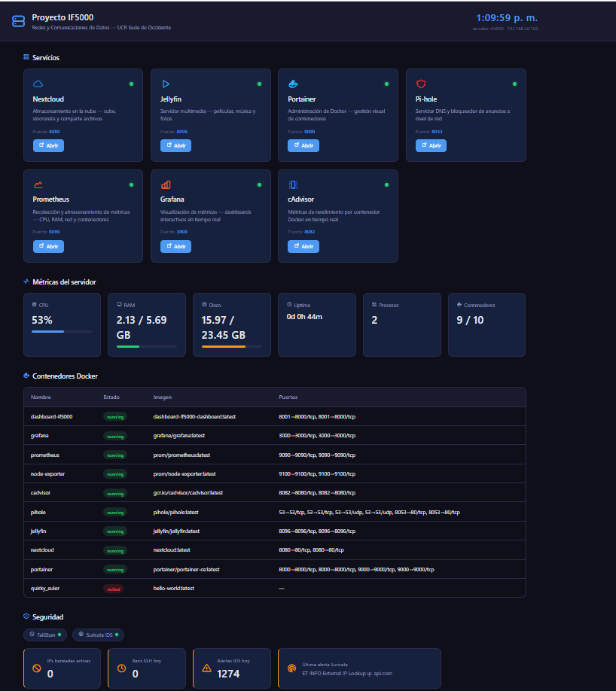
Task: Click the Nextcloud port 8080 value
Action: tap(54, 132)
